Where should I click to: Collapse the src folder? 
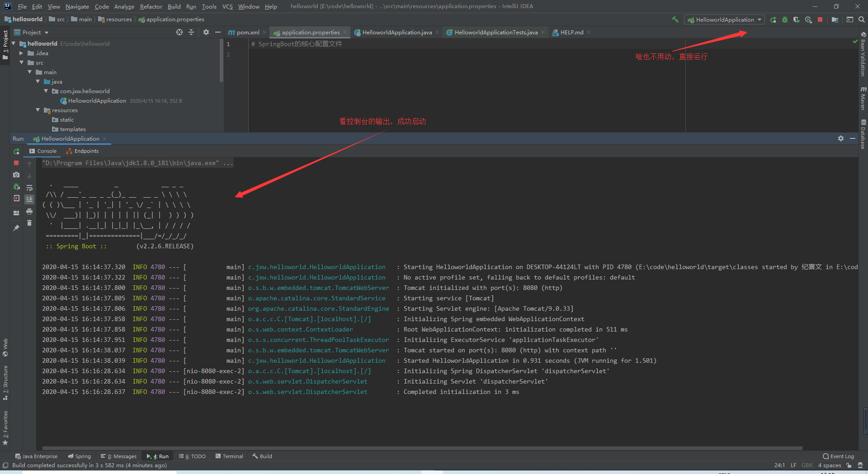(x=21, y=62)
